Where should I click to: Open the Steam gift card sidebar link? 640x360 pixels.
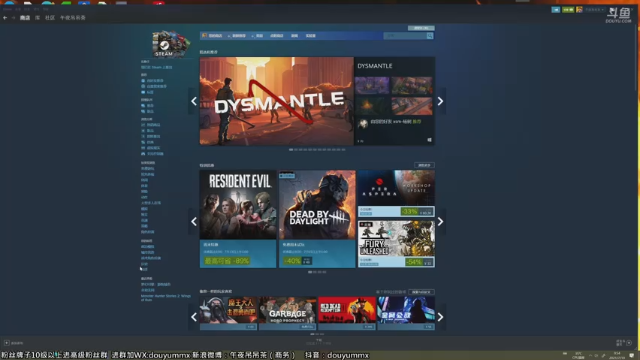click(157, 67)
